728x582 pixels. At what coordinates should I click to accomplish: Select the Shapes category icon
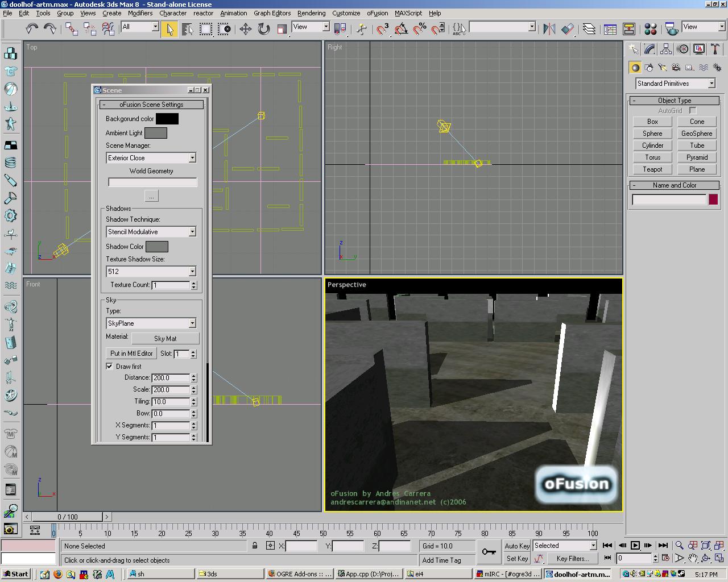point(649,68)
